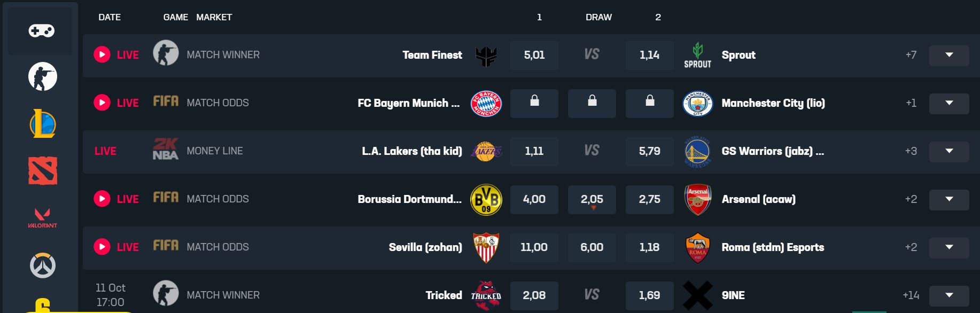Click the FC Bayern Munich club crest
980x313 pixels.
coord(486,104)
